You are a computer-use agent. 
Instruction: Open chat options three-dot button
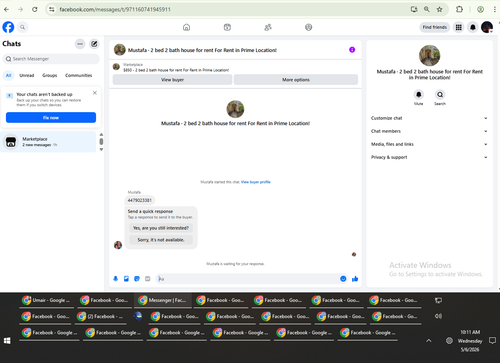point(80,44)
